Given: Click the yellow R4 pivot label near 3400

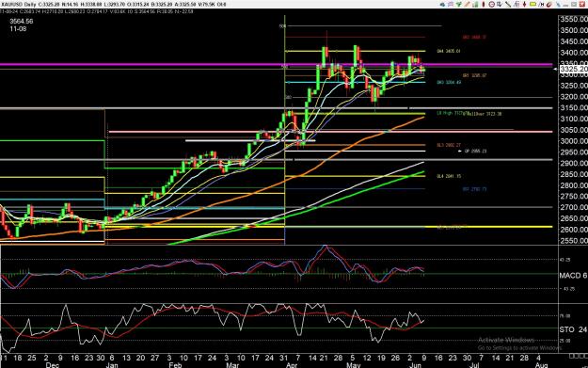Looking at the screenshot, I should click(449, 51).
